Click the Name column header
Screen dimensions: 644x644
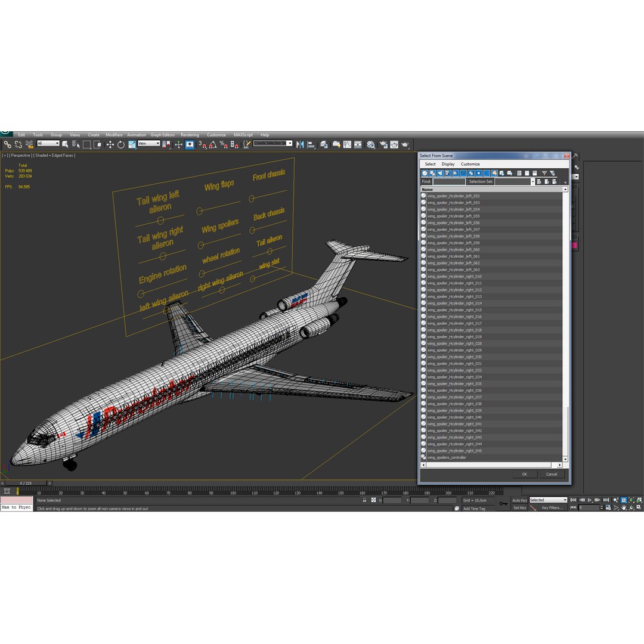pos(491,190)
